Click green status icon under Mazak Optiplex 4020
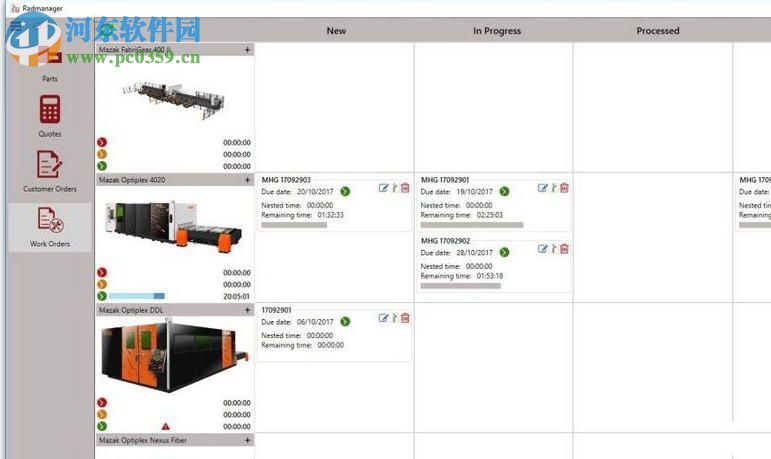 [102, 296]
